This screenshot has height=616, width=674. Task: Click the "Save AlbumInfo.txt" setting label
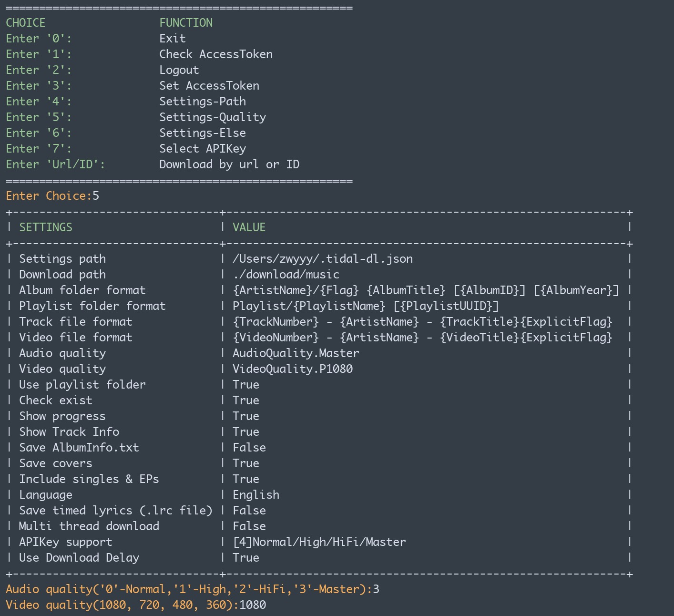click(79, 448)
